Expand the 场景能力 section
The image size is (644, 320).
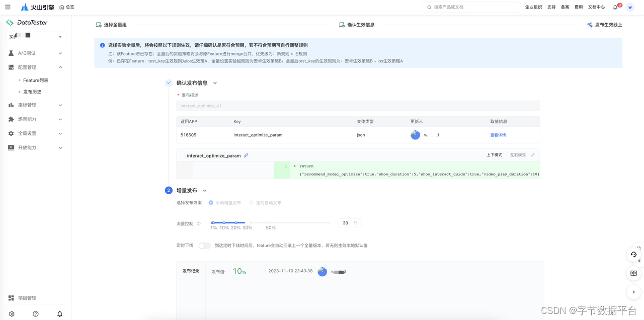click(x=60, y=119)
